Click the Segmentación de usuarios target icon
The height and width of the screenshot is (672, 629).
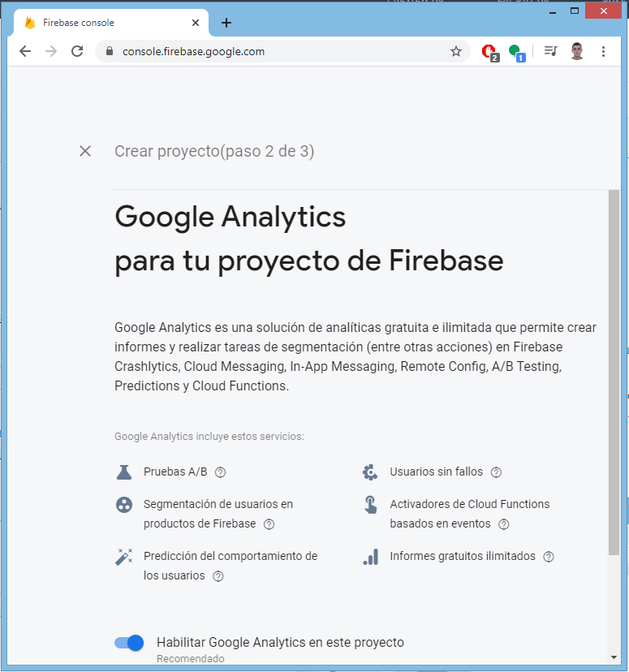pyautogui.click(x=123, y=504)
